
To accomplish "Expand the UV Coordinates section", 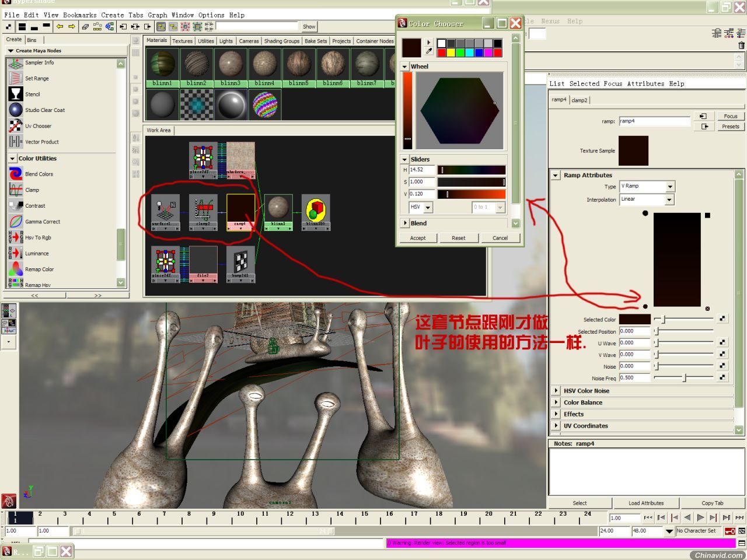I will pos(556,426).
